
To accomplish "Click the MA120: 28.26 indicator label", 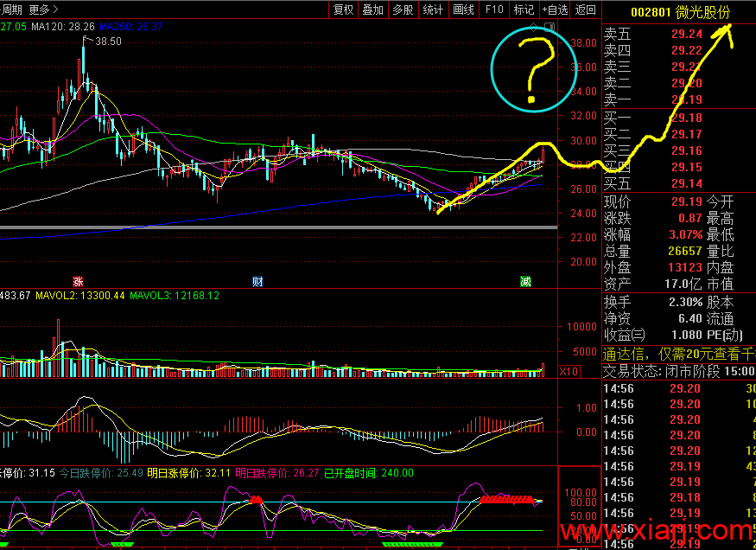I will coord(63,27).
